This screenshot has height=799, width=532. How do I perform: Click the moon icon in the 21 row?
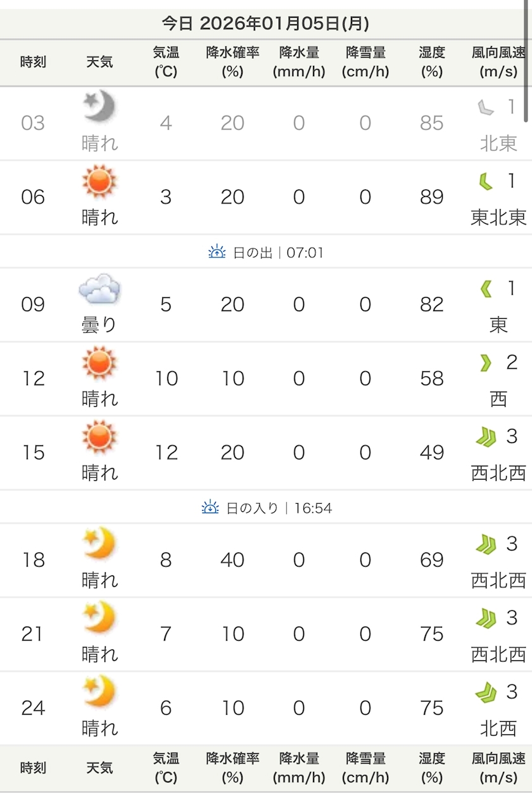[x=99, y=618]
